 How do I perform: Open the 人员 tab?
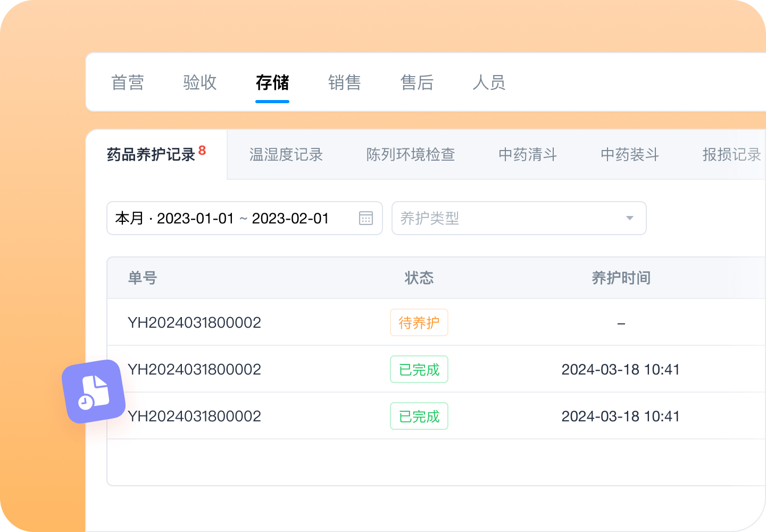(489, 83)
